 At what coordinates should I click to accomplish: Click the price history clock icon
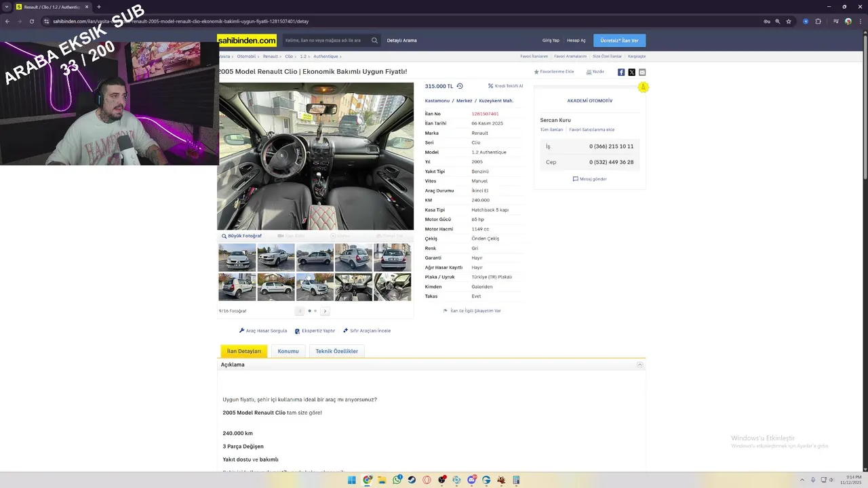460,86
